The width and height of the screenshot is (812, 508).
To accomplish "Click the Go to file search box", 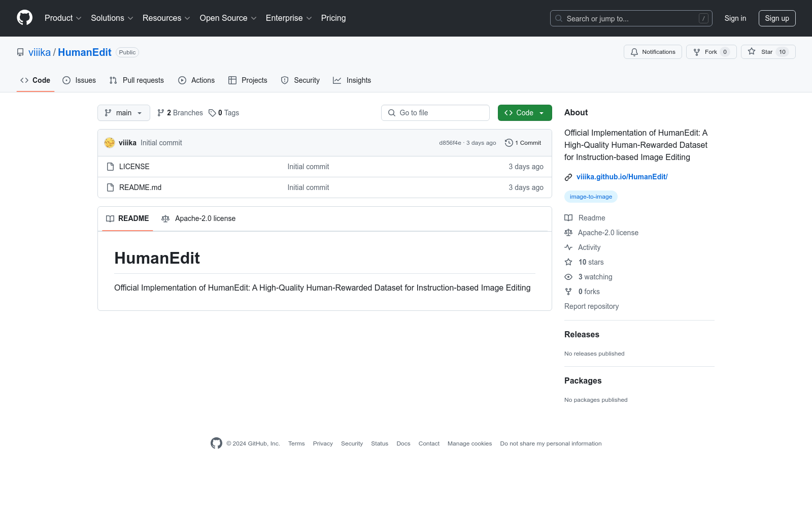I will [x=435, y=113].
